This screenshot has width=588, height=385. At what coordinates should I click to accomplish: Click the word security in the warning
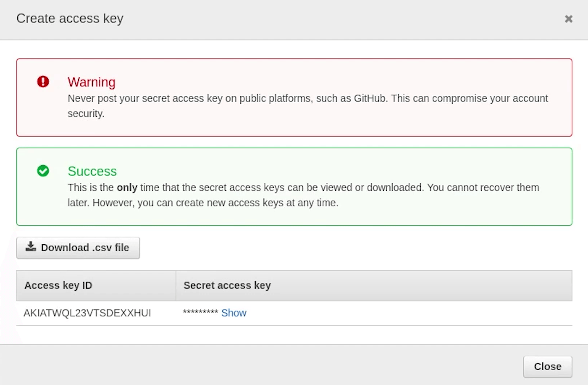pyautogui.click(x=86, y=114)
